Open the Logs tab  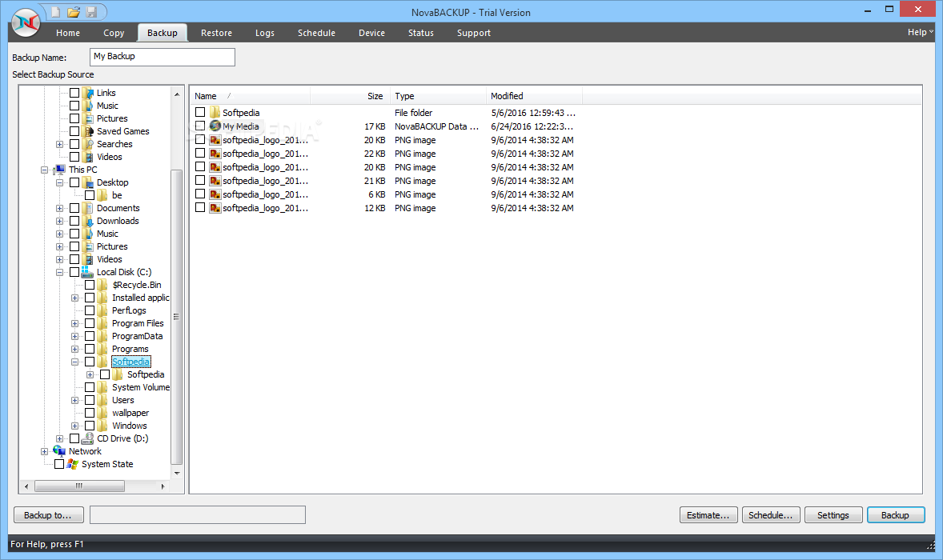(x=265, y=33)
